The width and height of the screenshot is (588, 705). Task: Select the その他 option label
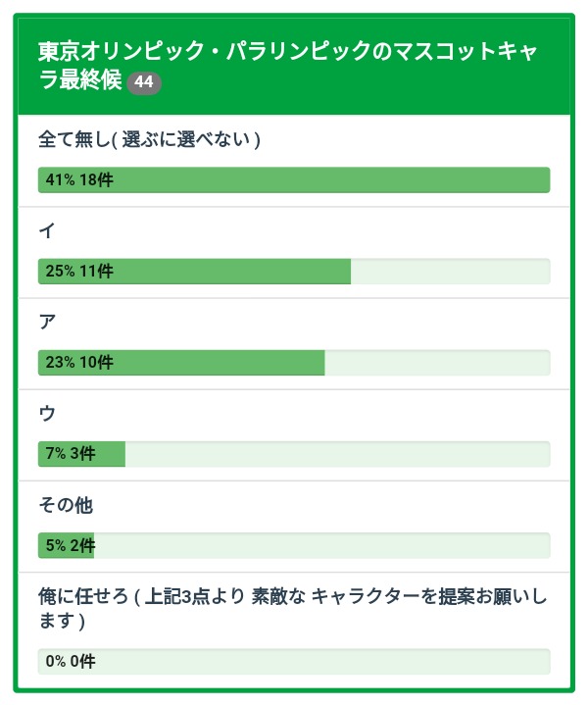click(65, 505)
